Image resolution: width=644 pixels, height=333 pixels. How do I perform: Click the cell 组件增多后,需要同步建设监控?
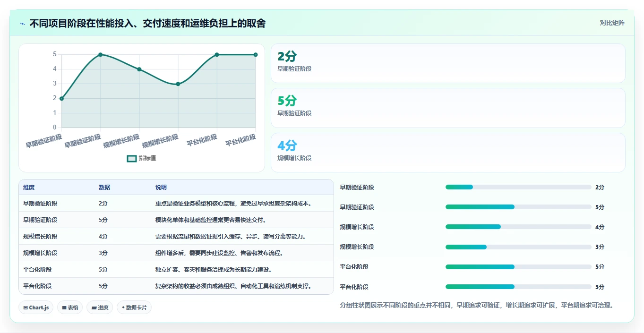point(220,253)
